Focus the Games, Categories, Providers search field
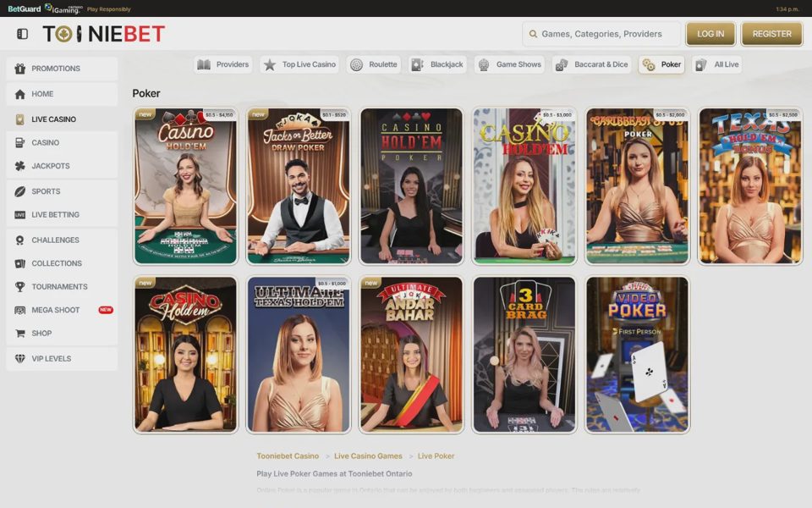812x508 pixels. pyautogui.click(x=601, y=34)
